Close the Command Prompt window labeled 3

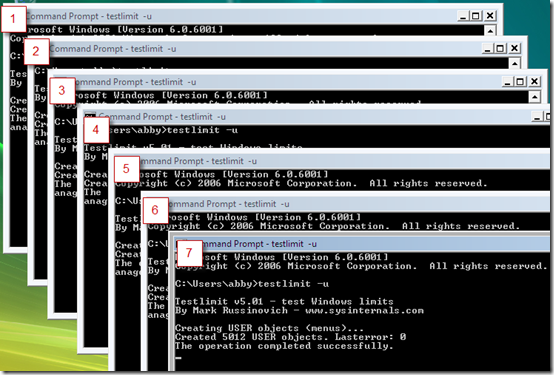(x=535, y=82)
